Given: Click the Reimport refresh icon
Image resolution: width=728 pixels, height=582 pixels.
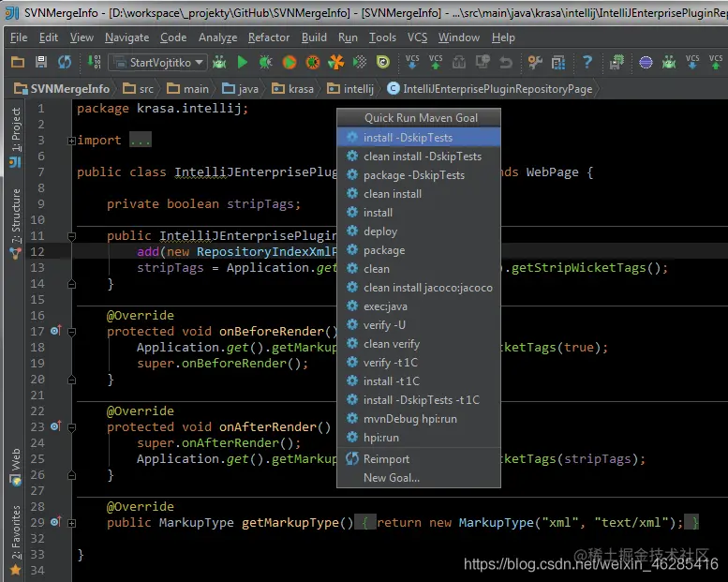Looking at the screenshot, I should (x=352, y=458).
